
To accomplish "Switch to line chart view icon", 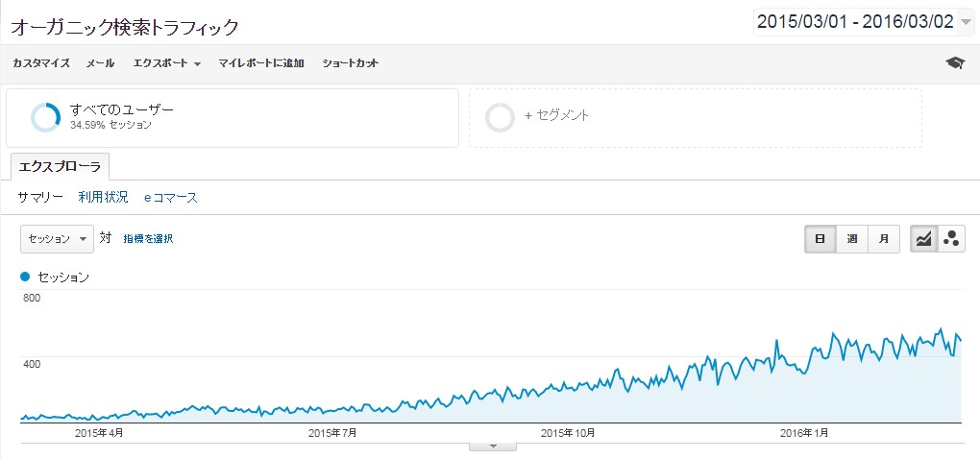I will pos(923,239).
